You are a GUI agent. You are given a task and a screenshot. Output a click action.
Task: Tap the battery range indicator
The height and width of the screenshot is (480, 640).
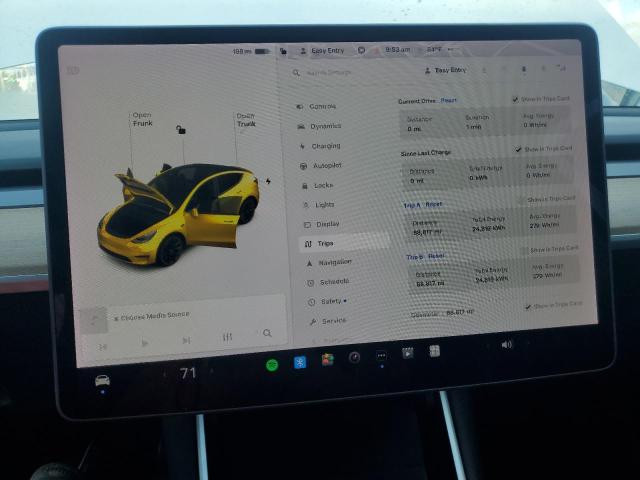(x=251, y=51)
